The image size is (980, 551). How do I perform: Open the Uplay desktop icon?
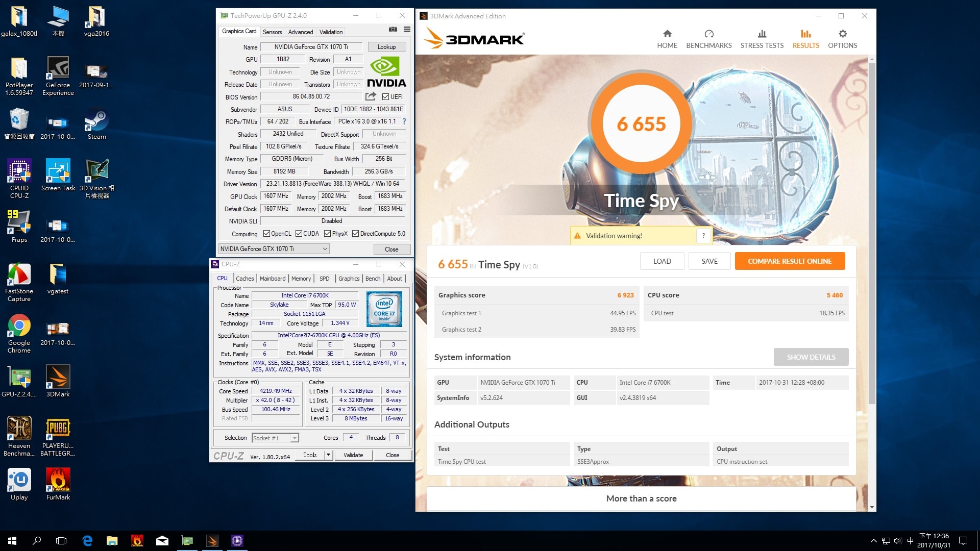pyautogui.click(x=19, y=484)
